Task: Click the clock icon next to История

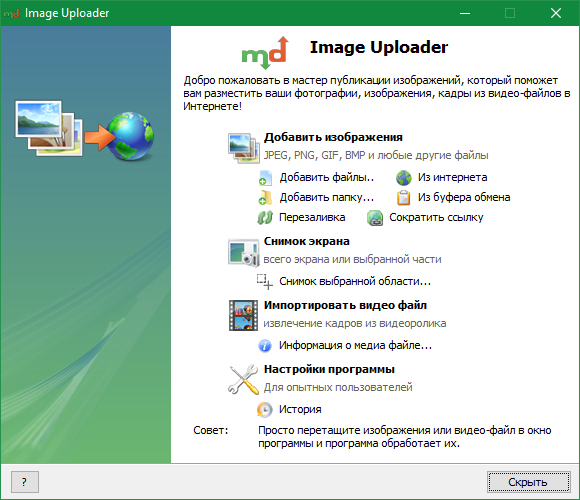Action: 264,409
